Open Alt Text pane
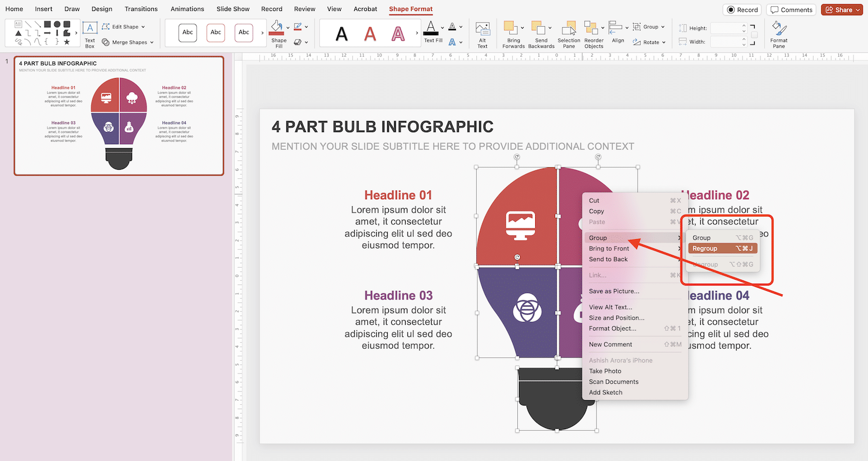The width and height of the screenshot is (868, 461). point(482,35)
